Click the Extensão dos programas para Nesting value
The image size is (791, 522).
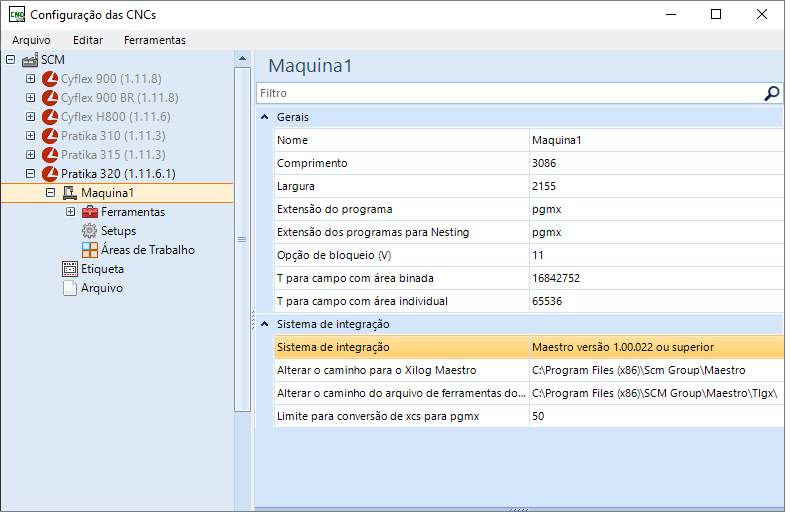click(x=656, y=233)
